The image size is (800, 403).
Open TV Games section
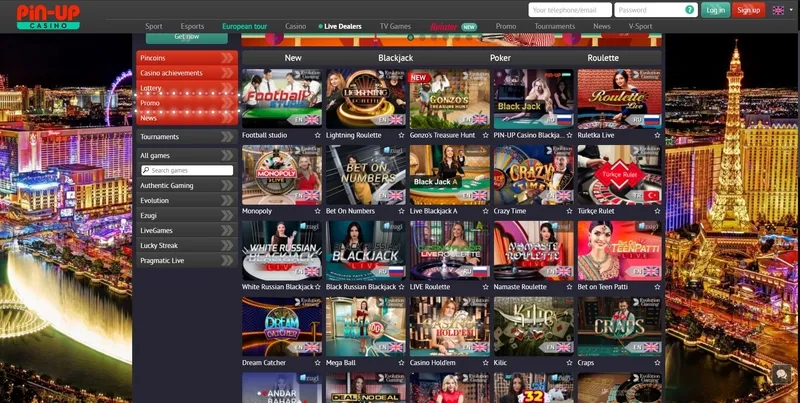pos(395,27)
